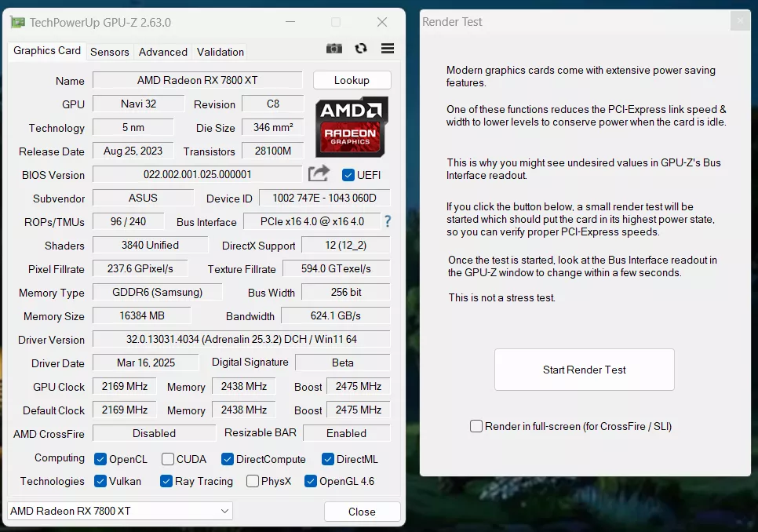Image resolution: width=758 pixels, height=532 pixels.
Task: Click the Bus Width value 256 bit
Action: (345, 293)
